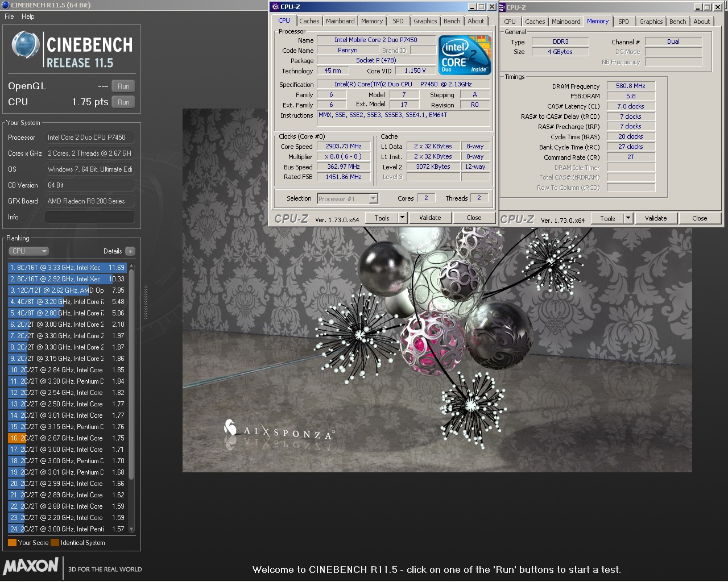728x582 pixels.
Task: Switch to SPD tab in left CPU-Z window
Action: pos(398,21)
